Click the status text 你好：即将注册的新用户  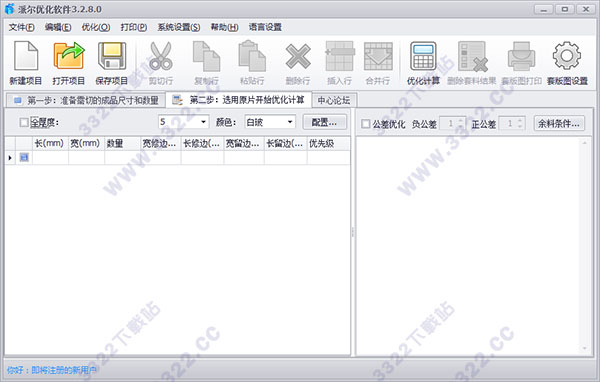[51, 370]
